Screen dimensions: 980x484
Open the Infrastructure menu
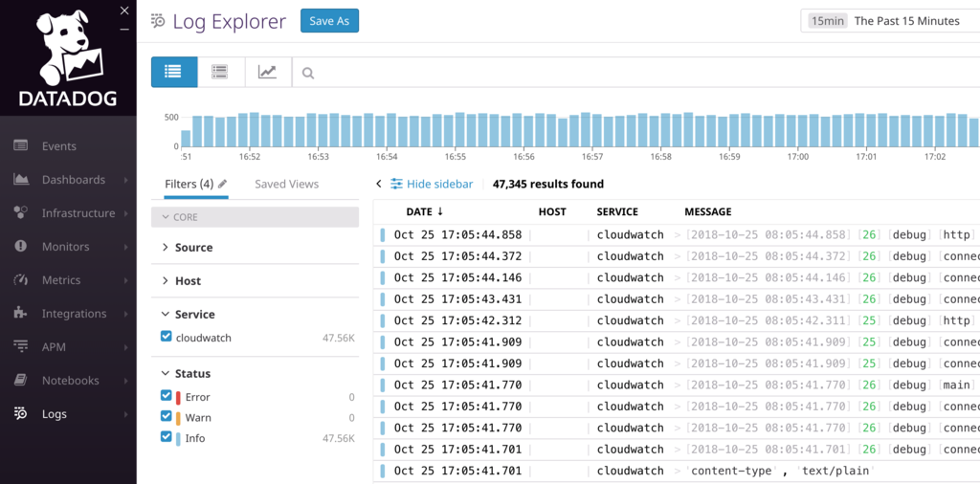[78, 213]
